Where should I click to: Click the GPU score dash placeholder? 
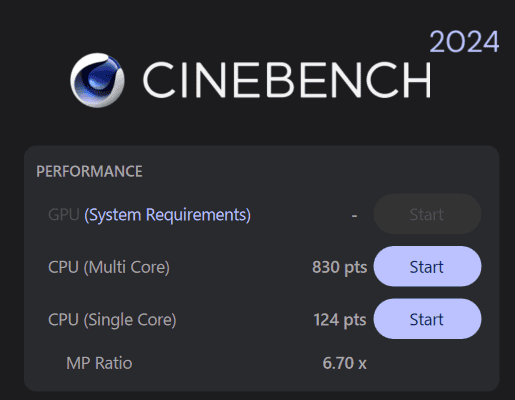coord(354,216)
